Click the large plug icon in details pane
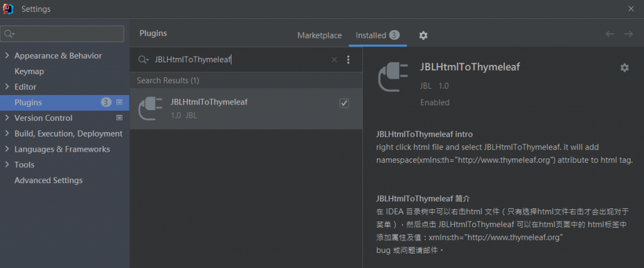Screen dimensions: 644x268 click(392, 77)
